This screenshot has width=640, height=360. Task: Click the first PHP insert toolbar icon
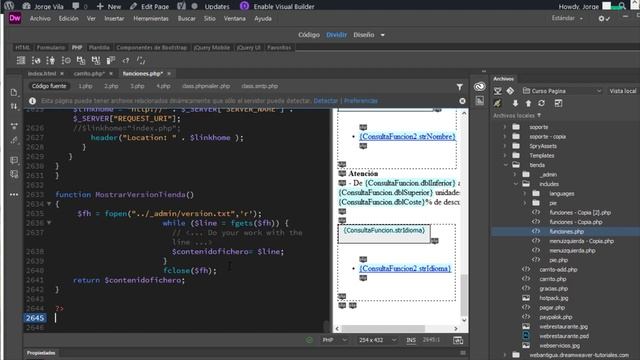tap(21, 60)
